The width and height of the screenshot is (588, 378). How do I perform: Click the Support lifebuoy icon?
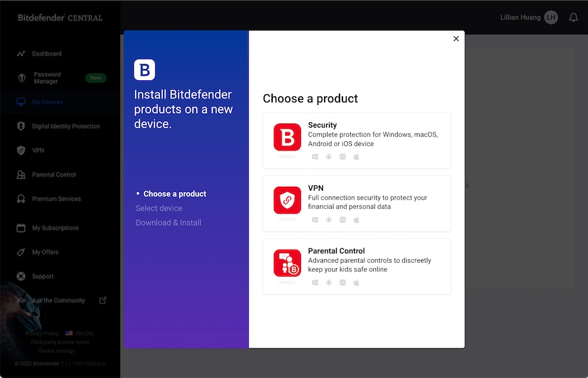coord(21,276)
